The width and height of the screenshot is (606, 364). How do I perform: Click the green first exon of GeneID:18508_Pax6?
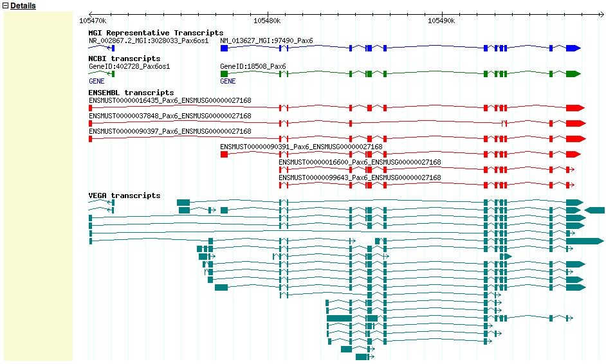click(x=224, y=74)
